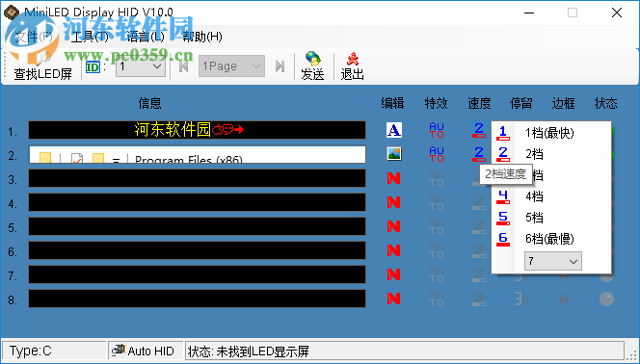Click the empty message 7 field
This screenshot has height=364, width=640.
click(x=198, y=274)
